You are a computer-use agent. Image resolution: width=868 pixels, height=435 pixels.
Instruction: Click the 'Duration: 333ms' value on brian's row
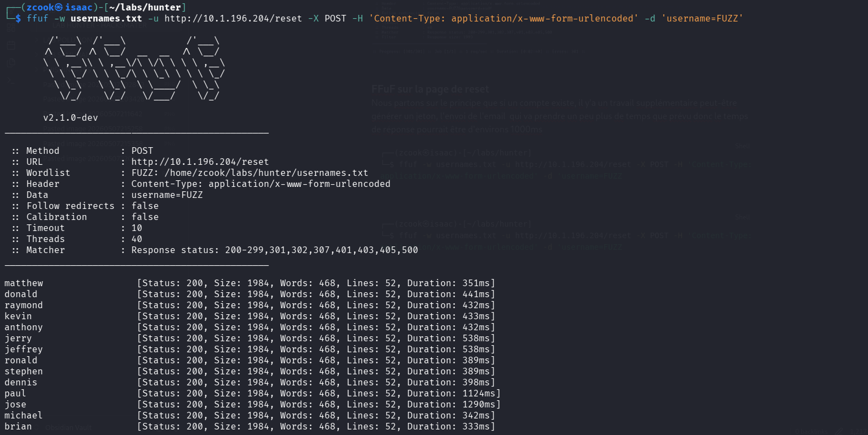click(x=449, y=427)
